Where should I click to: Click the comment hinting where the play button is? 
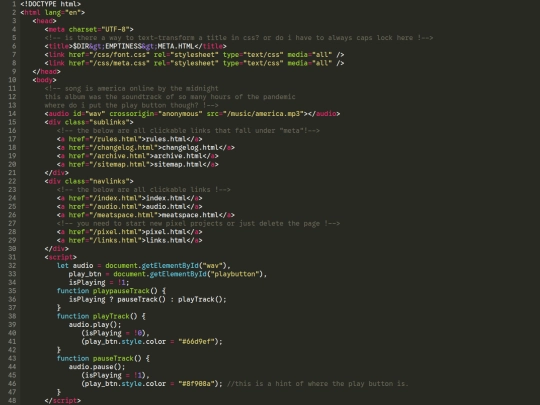pyautogui.click(x=318, y=384)
